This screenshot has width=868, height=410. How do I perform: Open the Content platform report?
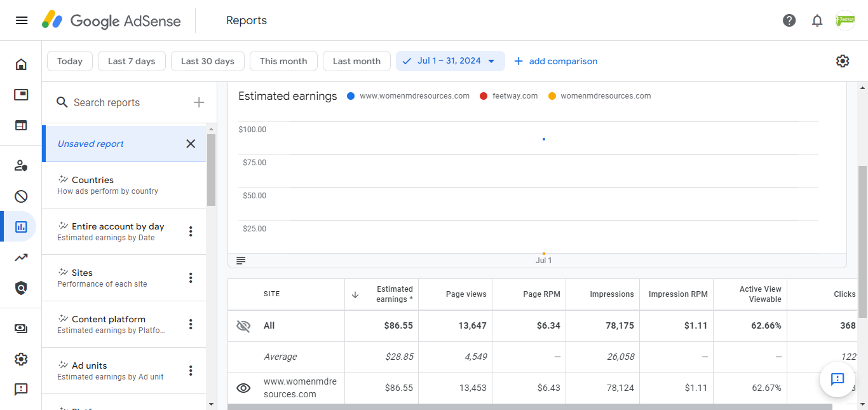[124, 324]
